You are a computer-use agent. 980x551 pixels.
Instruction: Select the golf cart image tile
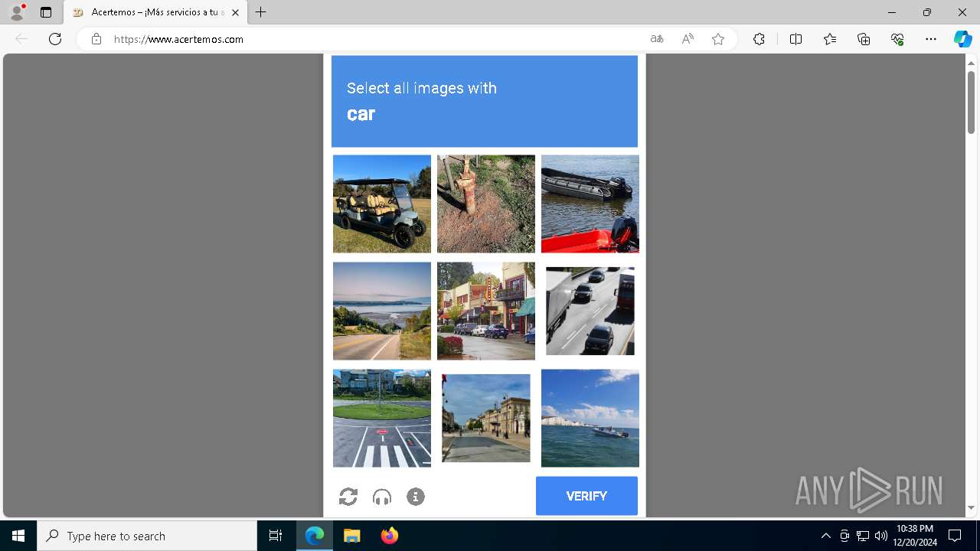pos(382,204)
